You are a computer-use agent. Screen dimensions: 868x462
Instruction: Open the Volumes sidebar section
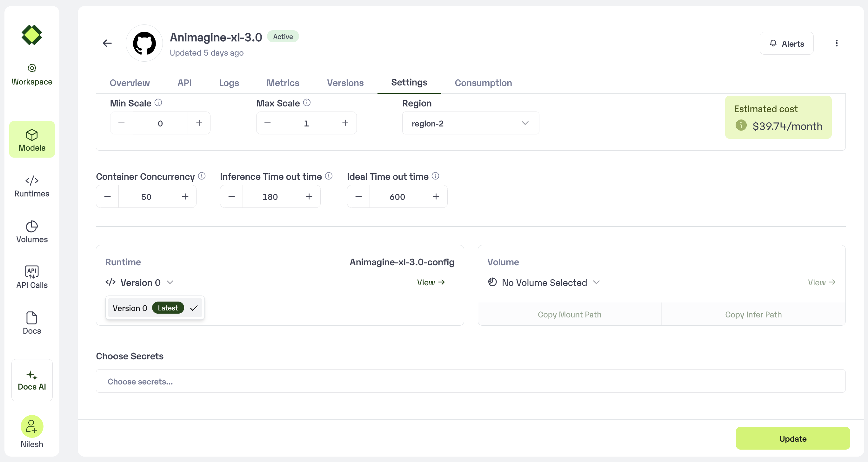32,232
